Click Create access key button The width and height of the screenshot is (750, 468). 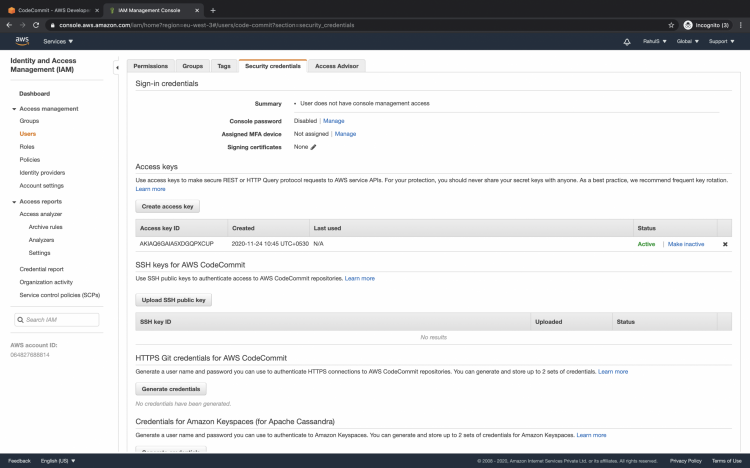[167, 206]
